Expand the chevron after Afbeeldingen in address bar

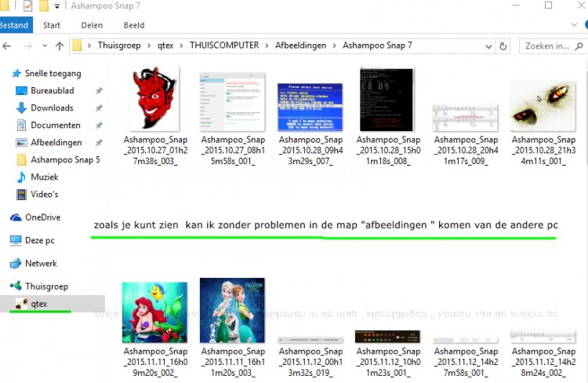point(335,46)
